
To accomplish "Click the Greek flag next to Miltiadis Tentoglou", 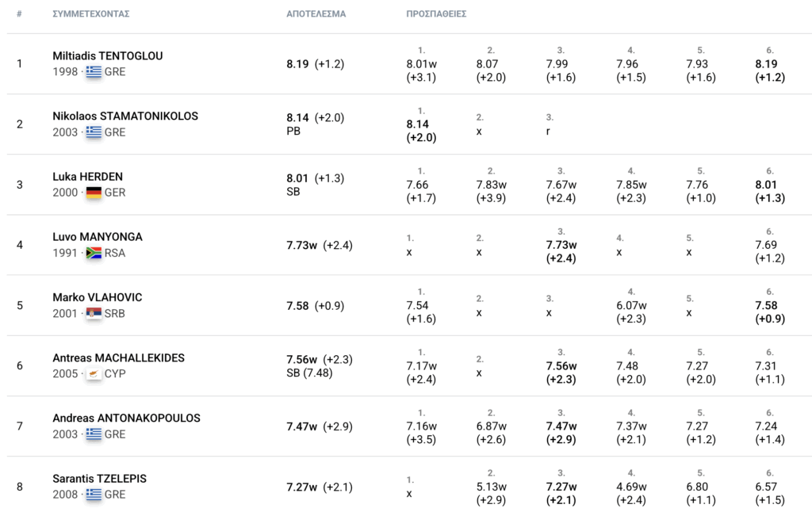I will click(x=94, y=71).
